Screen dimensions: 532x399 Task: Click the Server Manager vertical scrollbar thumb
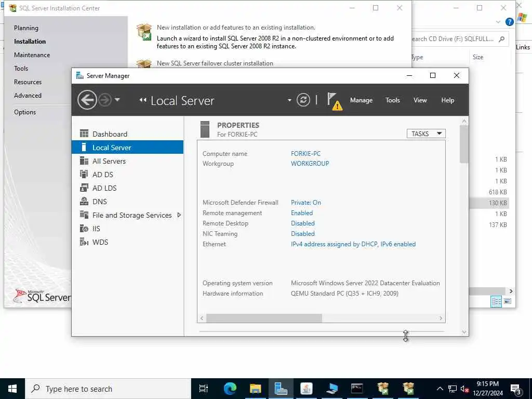[x=464, y=144]
